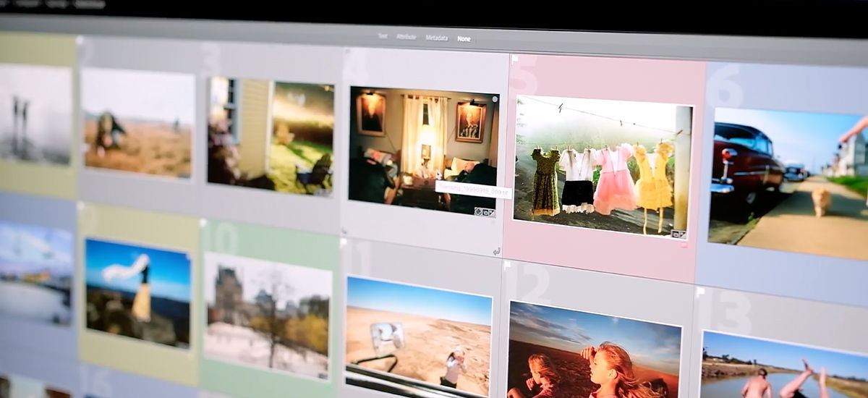
Task: Select the None filter option
Action: [464, 39]
